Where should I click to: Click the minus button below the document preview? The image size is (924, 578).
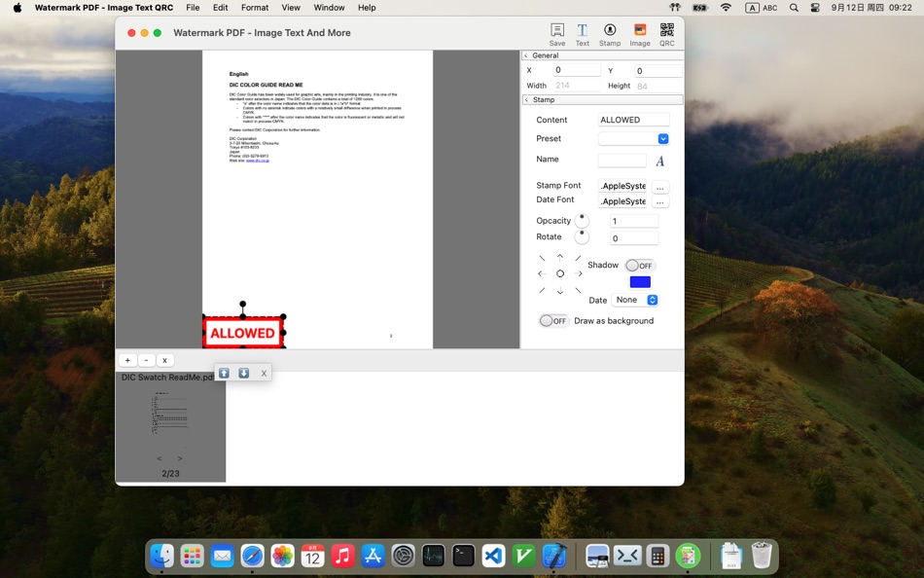(x=146, y=359)
